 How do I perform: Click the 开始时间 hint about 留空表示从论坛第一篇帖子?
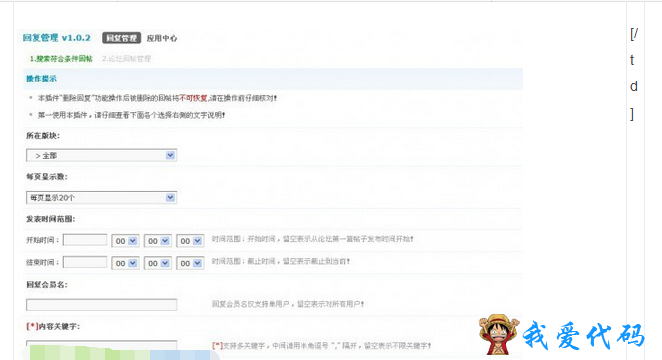pos(313,239)
